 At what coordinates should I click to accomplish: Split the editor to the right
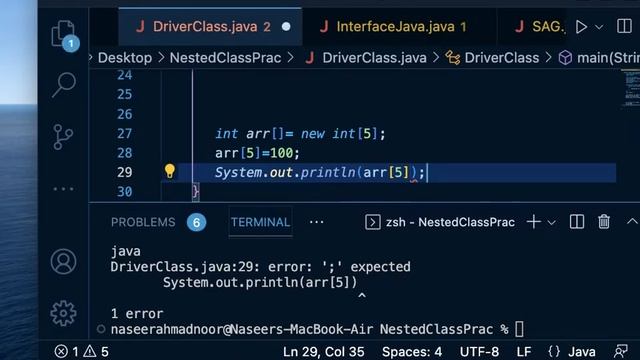[x=624, y=26]
